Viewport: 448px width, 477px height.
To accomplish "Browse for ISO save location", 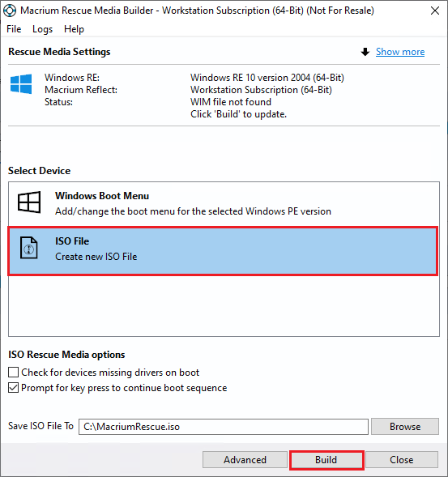I will (x=405, y=427).
